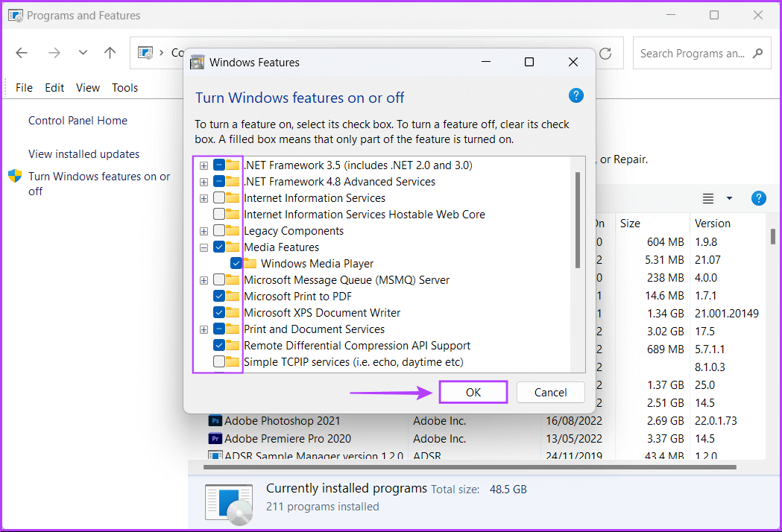Open the view options dropdown arrow
Image resolution: width=782 pixels, height=532 pixels.
click(729, 198)
